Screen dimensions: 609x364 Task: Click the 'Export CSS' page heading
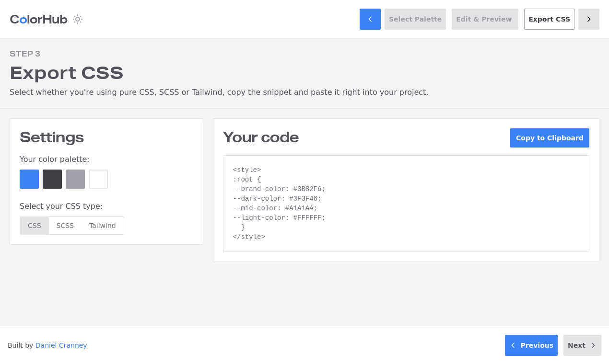click(x=67, y=73)
